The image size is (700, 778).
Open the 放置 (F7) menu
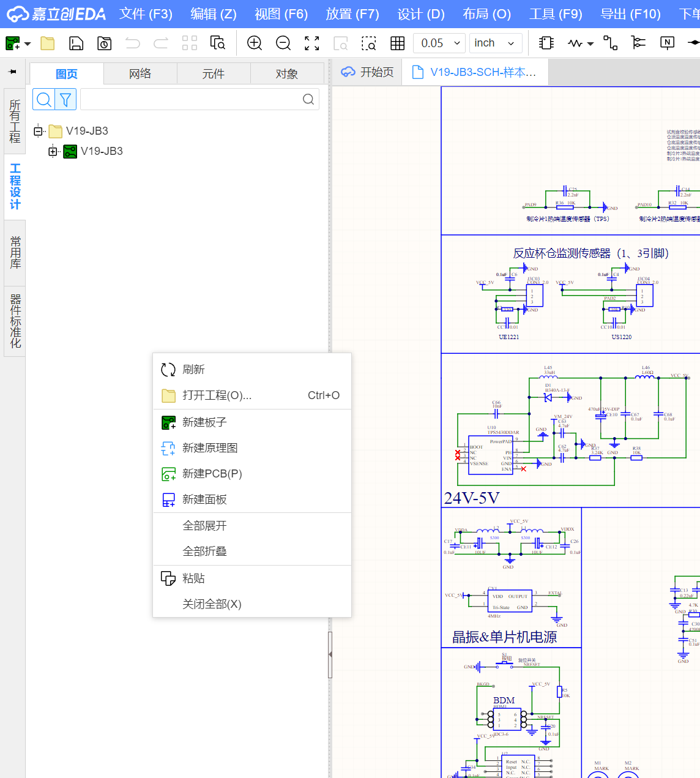(352, 14)
